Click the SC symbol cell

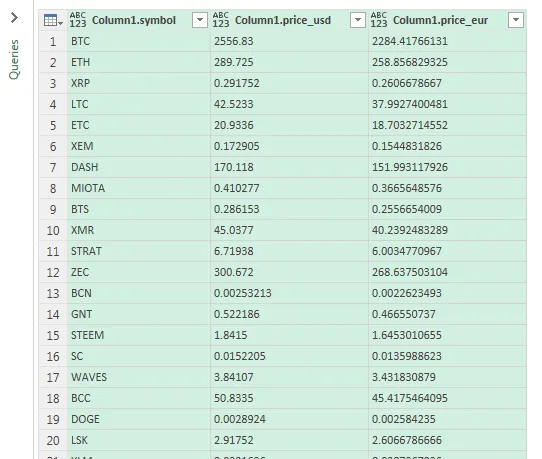(x=139, y=356)
